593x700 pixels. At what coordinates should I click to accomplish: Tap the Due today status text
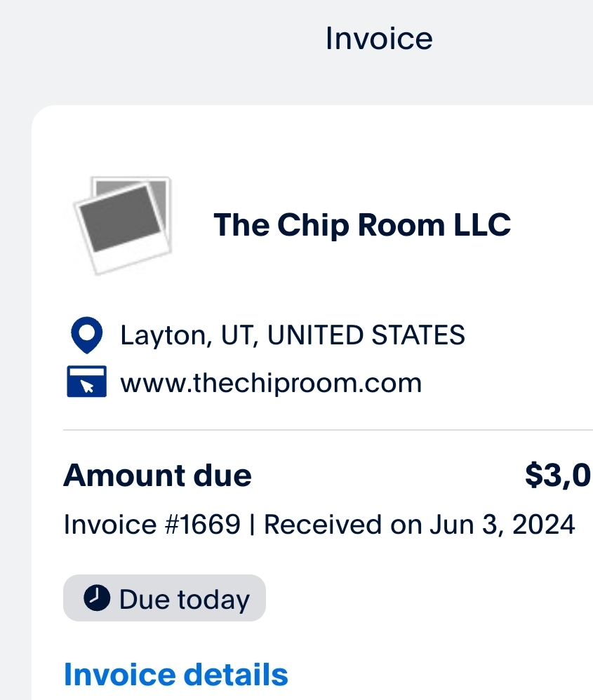click(185, 600)
